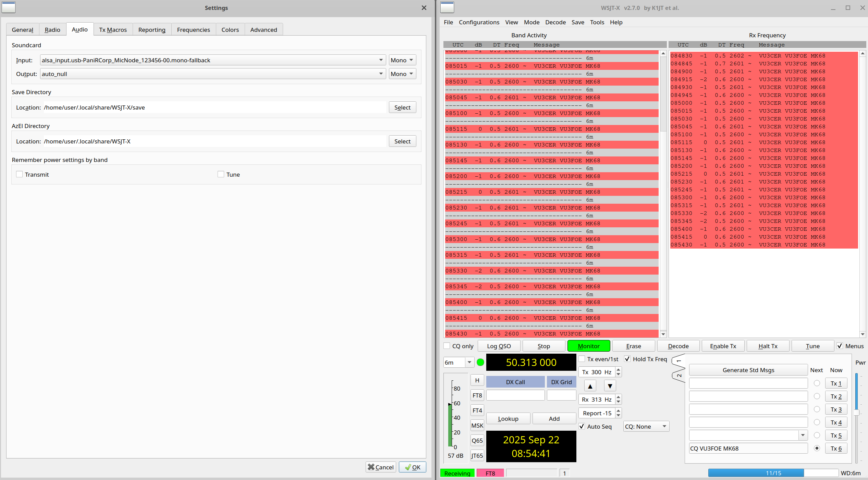Open the Tx Macros tab

(113, 30)
